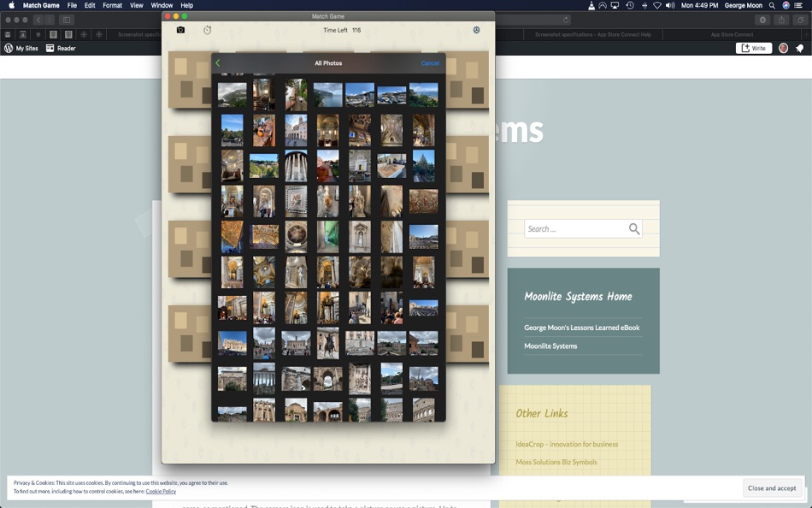
Task: Go back from All Photos using the chevron
Action: click(x=217, y=62)
